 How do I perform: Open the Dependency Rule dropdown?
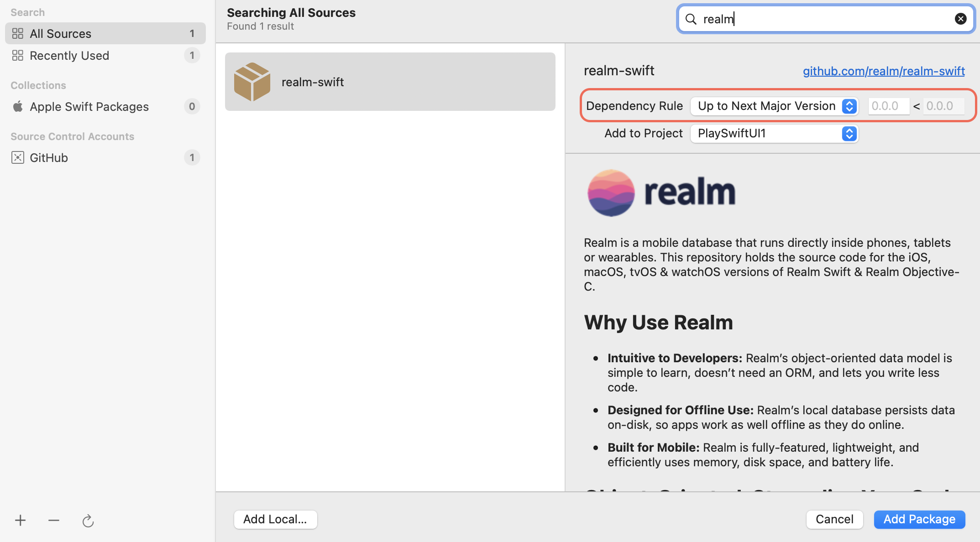pyautogui.click(x=775, y=106)
